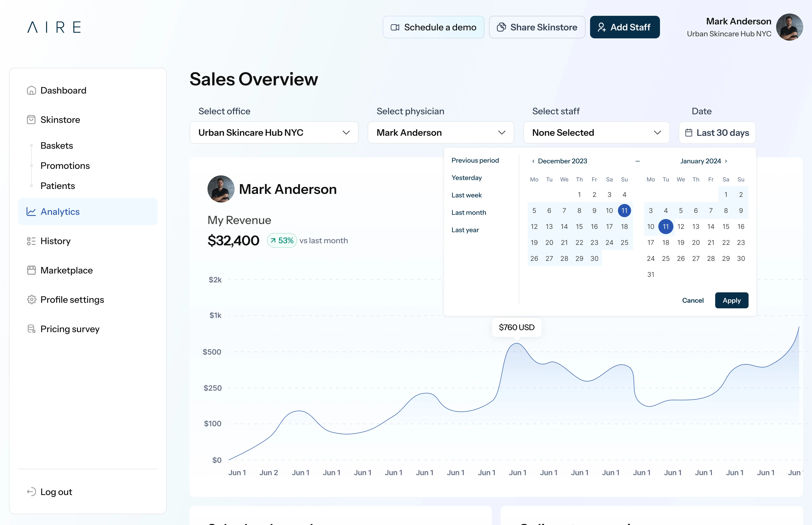Open the Last 30 days date picker
This screenshot has height=525, width=812.
[717, 133]
